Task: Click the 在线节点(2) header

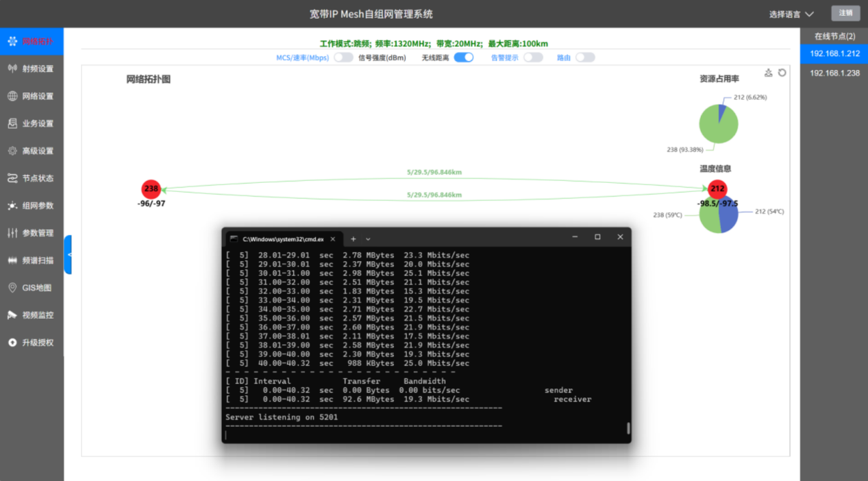Action: tap(834, 36)
